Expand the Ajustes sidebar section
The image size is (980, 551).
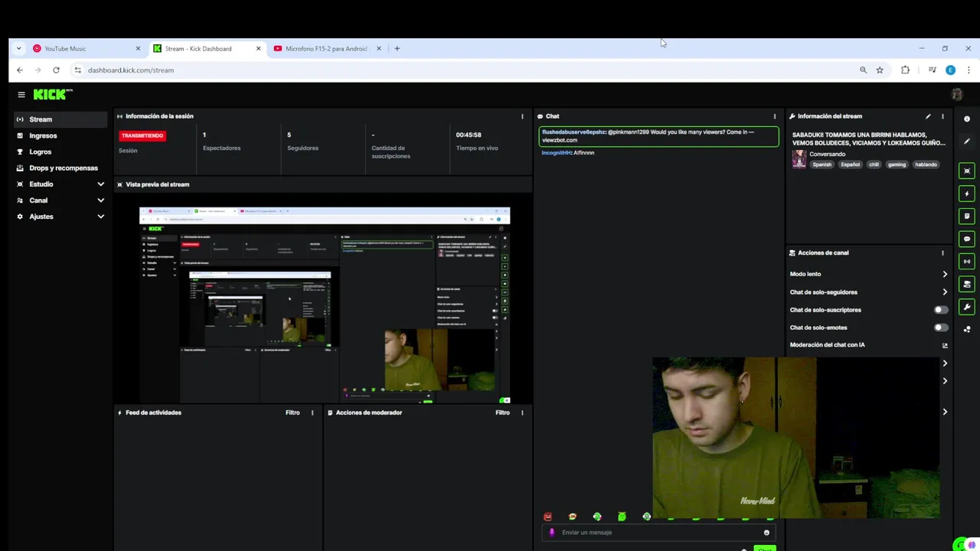click(x=100, y=217)
